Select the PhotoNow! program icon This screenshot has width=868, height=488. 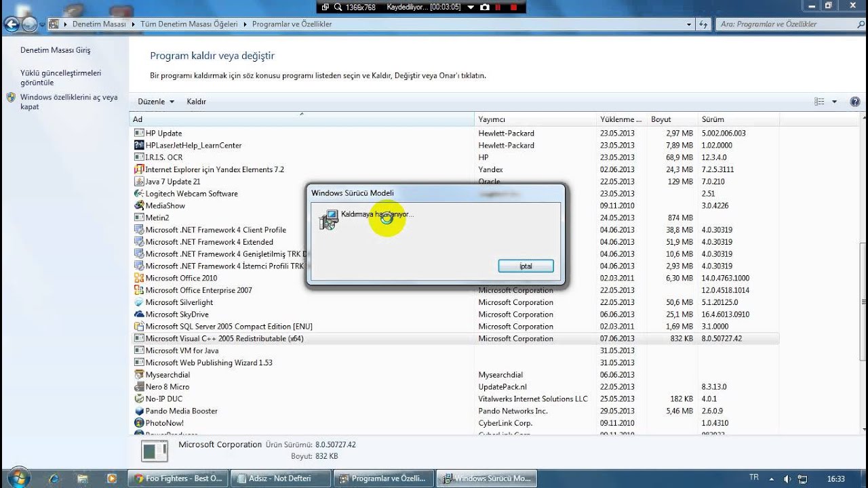pyautogui.click(x=139, y=423)
